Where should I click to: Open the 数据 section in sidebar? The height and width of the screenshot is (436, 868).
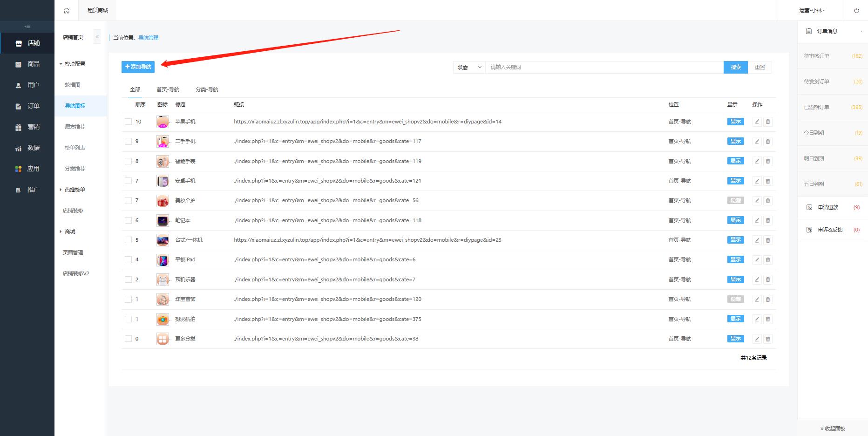[27, 148]
